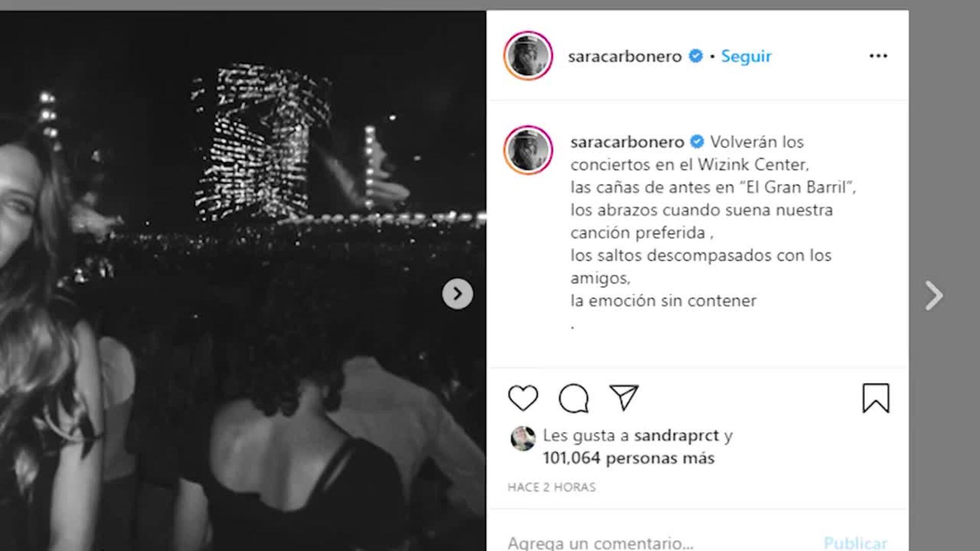View the sandraprct liker avatar
The image size is (980, 551).
tap(523, 438)
